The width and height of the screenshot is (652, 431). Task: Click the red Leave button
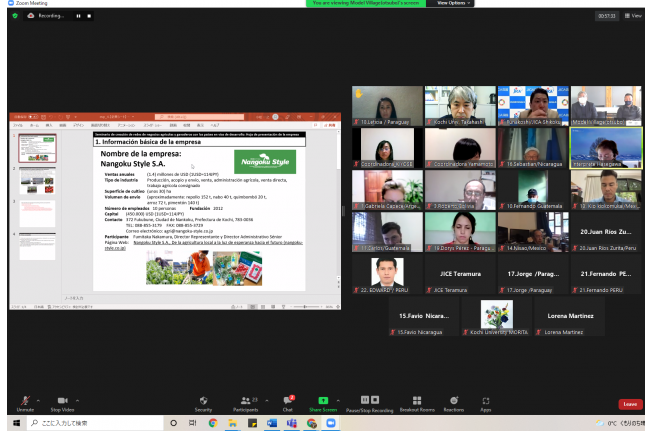point(630,404)
